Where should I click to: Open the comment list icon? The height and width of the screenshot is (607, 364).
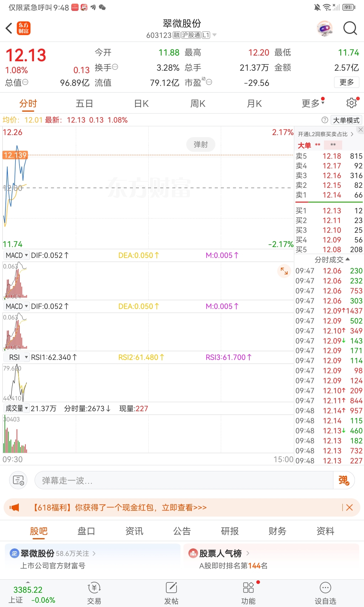pos(18,480)
